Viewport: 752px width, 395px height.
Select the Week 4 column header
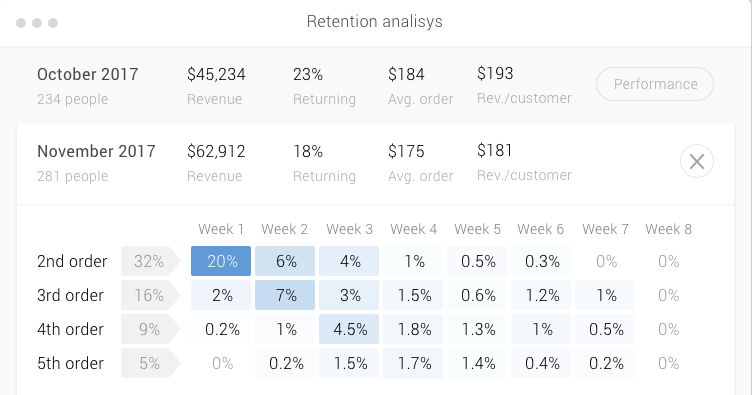[x=413, y=229]
